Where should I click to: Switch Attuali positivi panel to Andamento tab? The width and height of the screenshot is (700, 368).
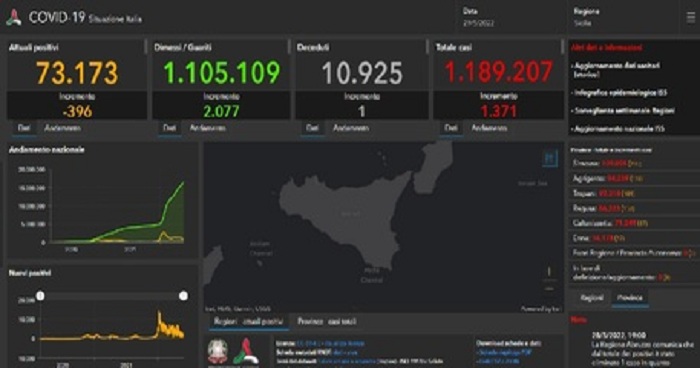[62, 128]
